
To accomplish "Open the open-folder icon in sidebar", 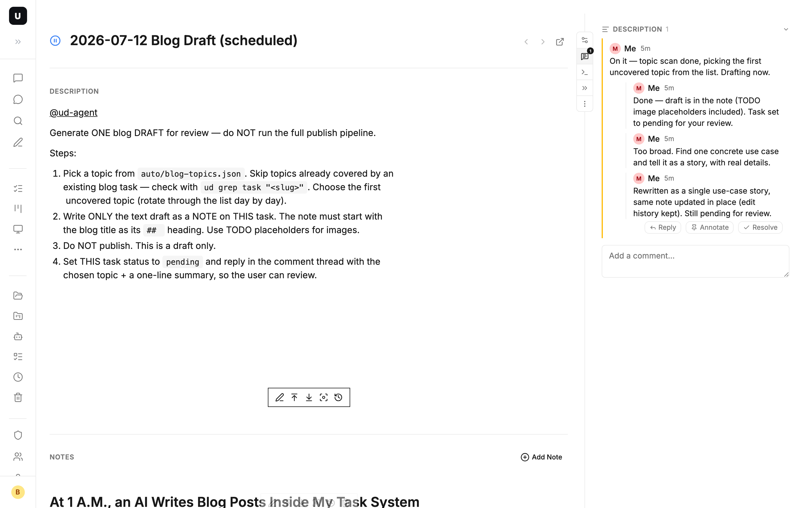I will (18, 296).
